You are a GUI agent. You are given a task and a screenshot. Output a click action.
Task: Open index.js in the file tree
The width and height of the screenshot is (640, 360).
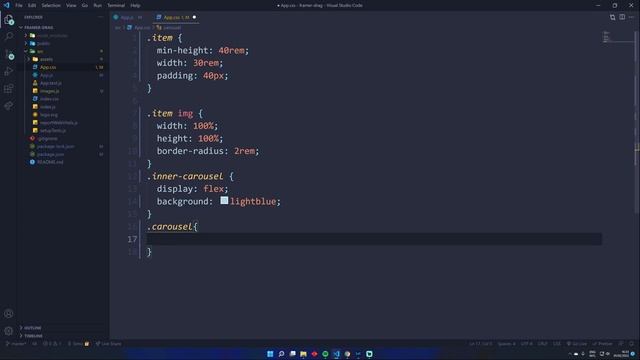point(47,107)
